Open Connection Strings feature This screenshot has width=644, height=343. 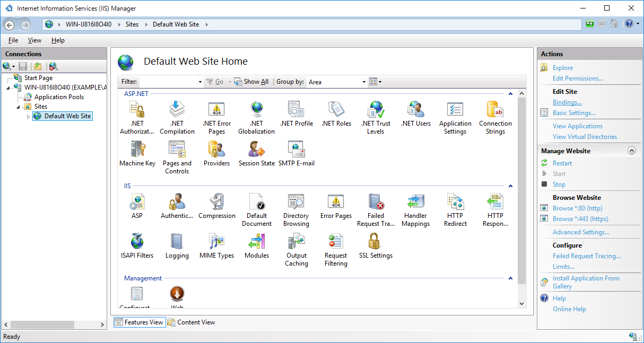495,118
